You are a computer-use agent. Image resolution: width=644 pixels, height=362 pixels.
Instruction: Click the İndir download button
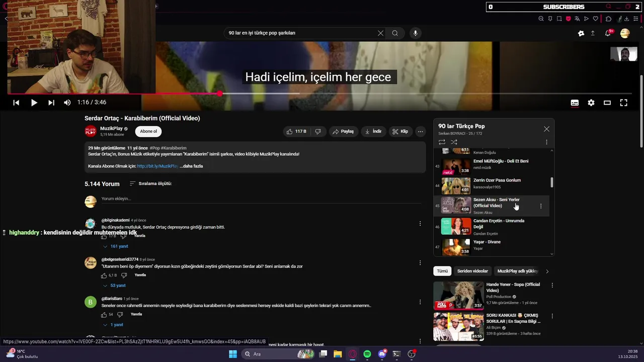[373, 131]
